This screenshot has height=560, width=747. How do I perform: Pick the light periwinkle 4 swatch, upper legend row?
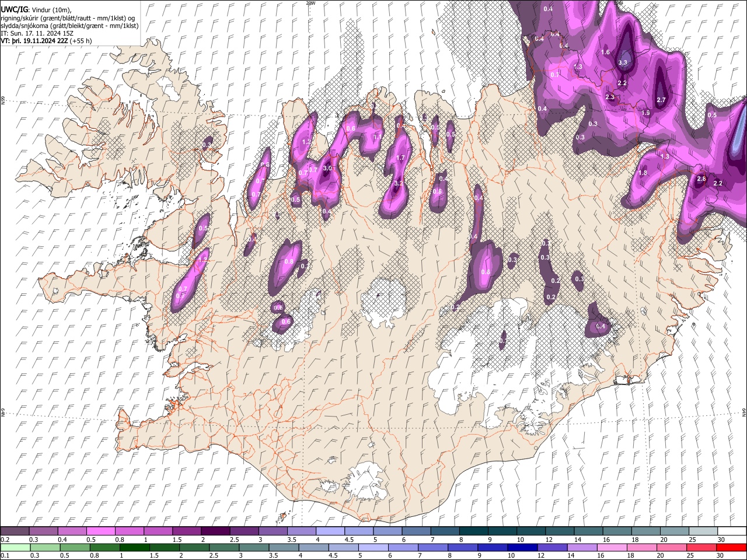coord(330,531)
